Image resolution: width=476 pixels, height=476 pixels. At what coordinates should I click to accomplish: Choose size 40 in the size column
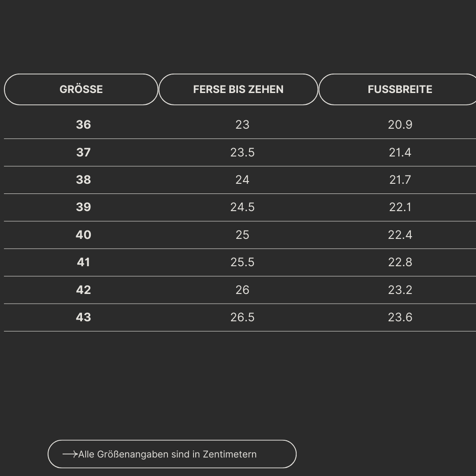click(x=83, y=235)
